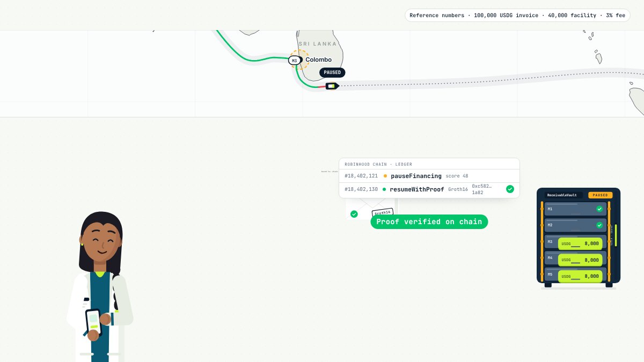Click the green check on vault row M1
644x362 pixels.
click(x=599, y=209)
